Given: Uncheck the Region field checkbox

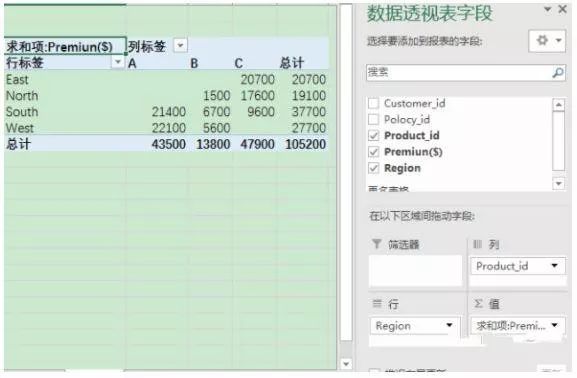Looking at the screenshot, I should tap(374, 168).
